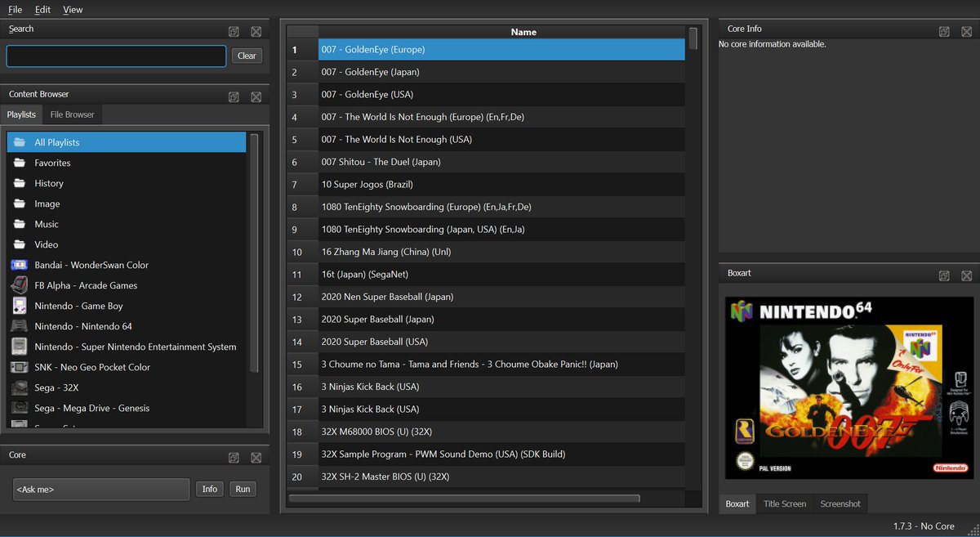
Task: Select 007 Shitou - The Duel (Japan)
Action: click(501, 162)
